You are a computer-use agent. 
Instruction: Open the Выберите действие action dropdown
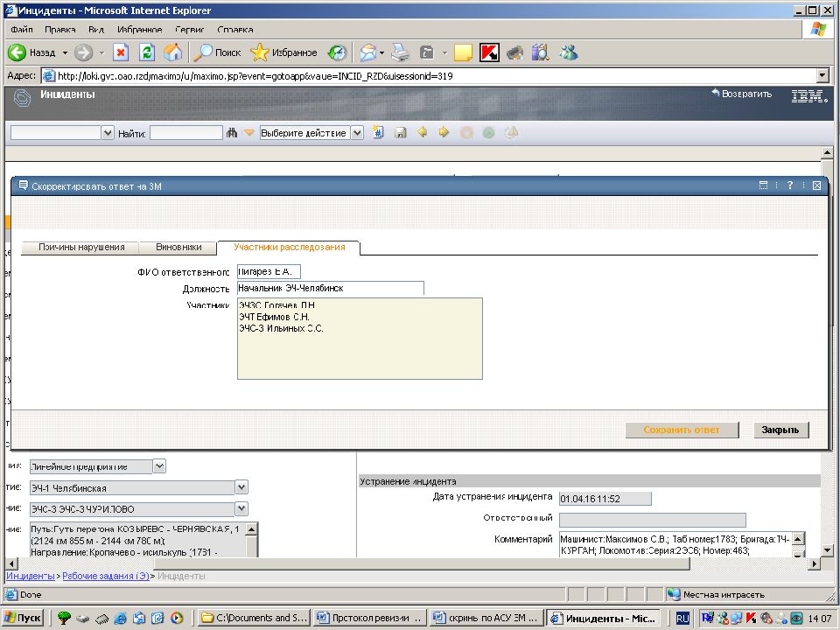coord(357,132)
